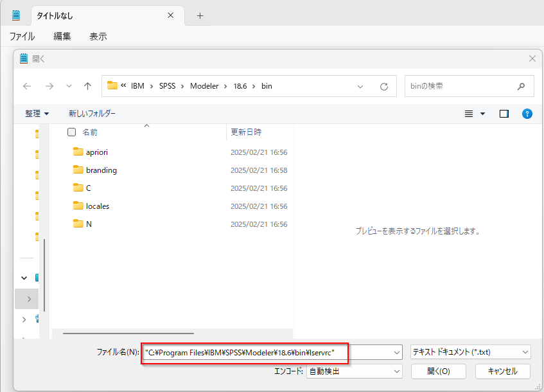Click the IBM breadcrumb segment
The height and width of the screenshot is (392, 544).
pyautogui.click(x=137, y=86)
